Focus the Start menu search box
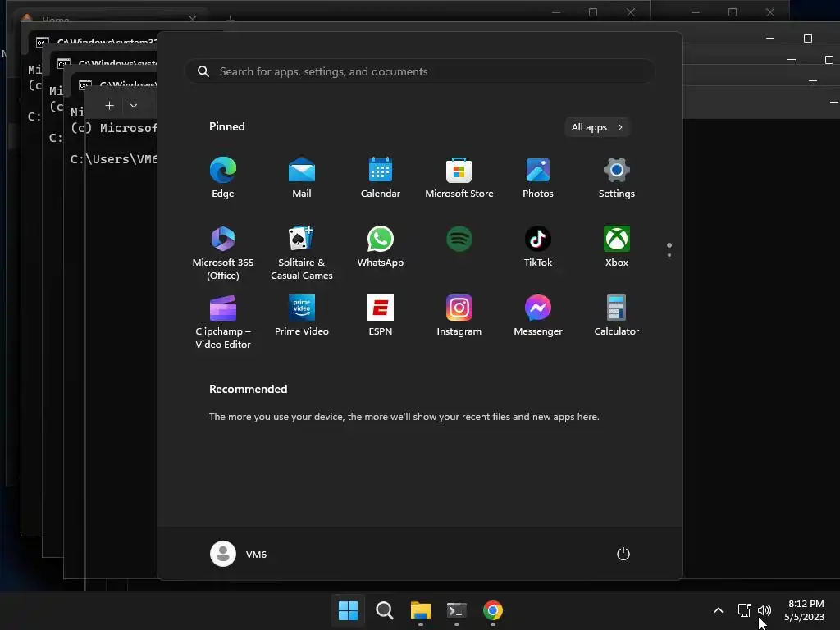This screenshot has height=630, width=840. pos(420,72)
